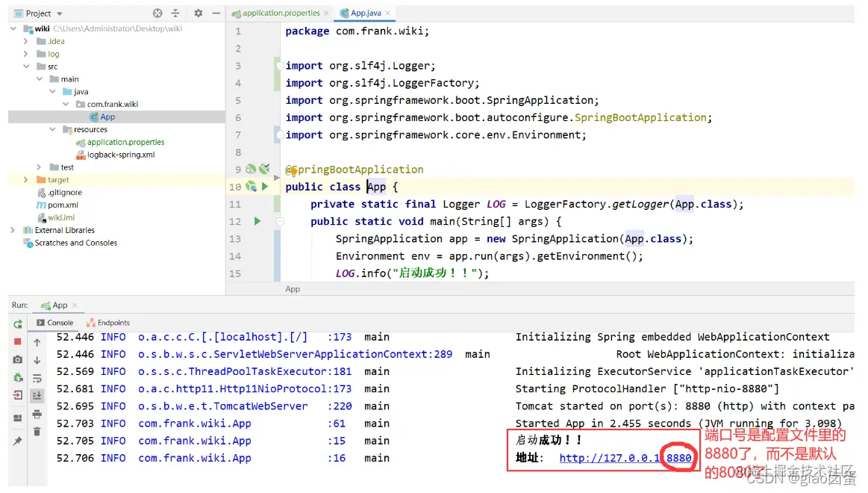868x493 pixels.
Task: Expand the target folder
Action: click(25, 179)
